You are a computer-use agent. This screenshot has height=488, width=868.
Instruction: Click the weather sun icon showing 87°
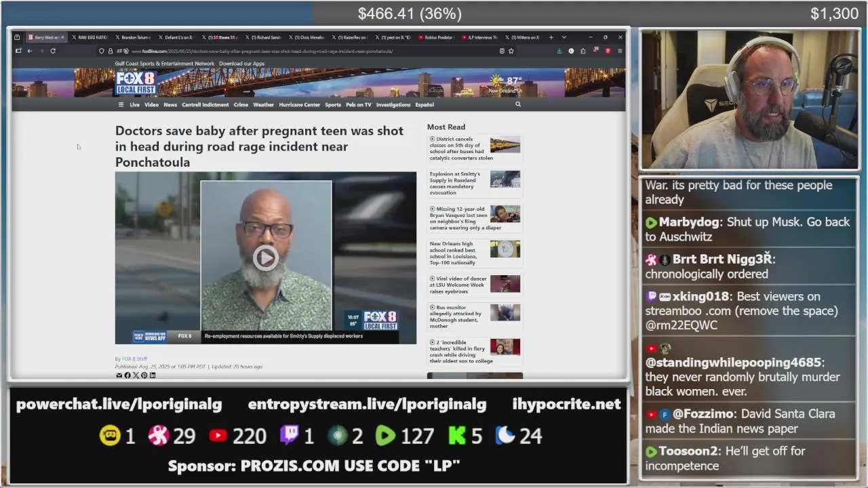tap(498, 81)
